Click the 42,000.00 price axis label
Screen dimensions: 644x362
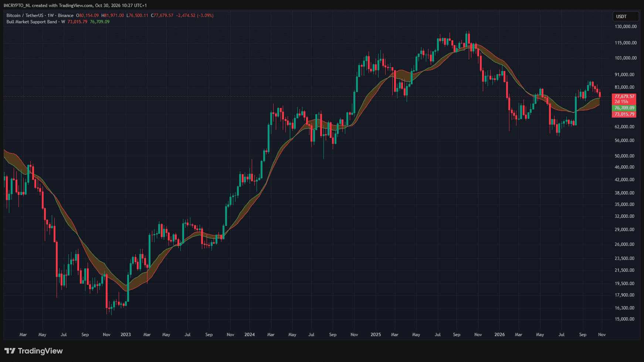click(x=624, y=180)
